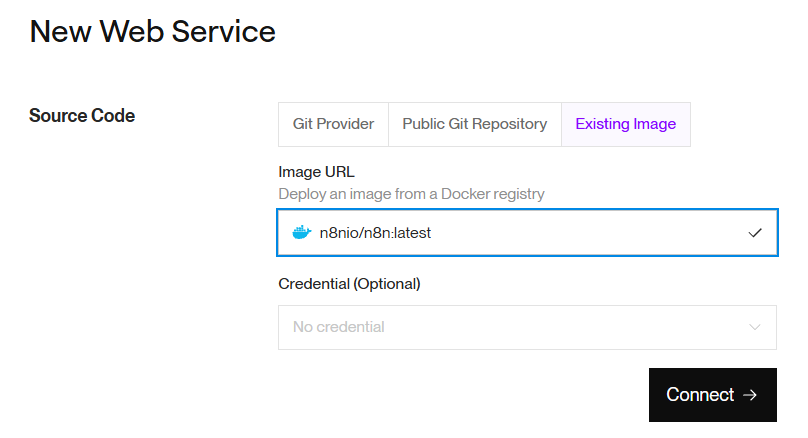The image size is (808, 438).
Task: Switch to the Git Provider tab
Action: point(333,125)
